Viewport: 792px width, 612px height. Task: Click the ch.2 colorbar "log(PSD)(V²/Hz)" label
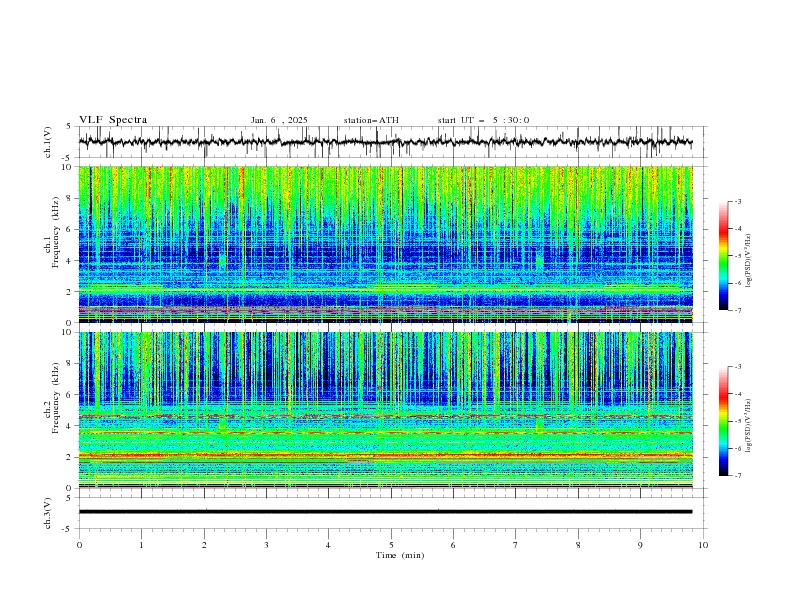point(748,425)
